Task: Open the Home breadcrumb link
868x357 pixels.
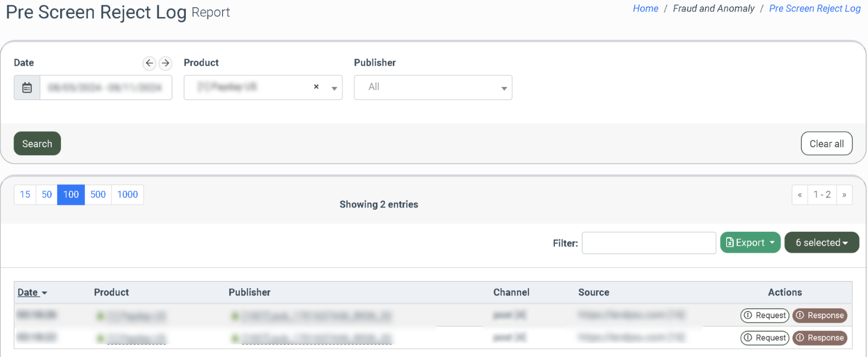Action: click(x=645, y=9)
